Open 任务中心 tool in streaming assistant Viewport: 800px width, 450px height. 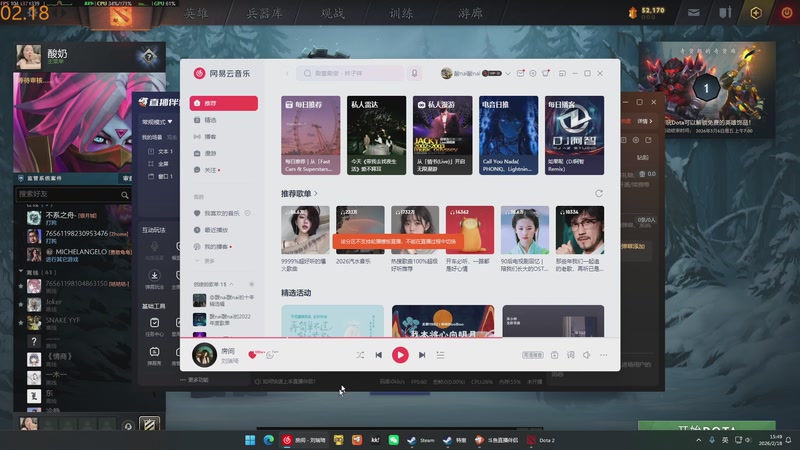(154, 327)
